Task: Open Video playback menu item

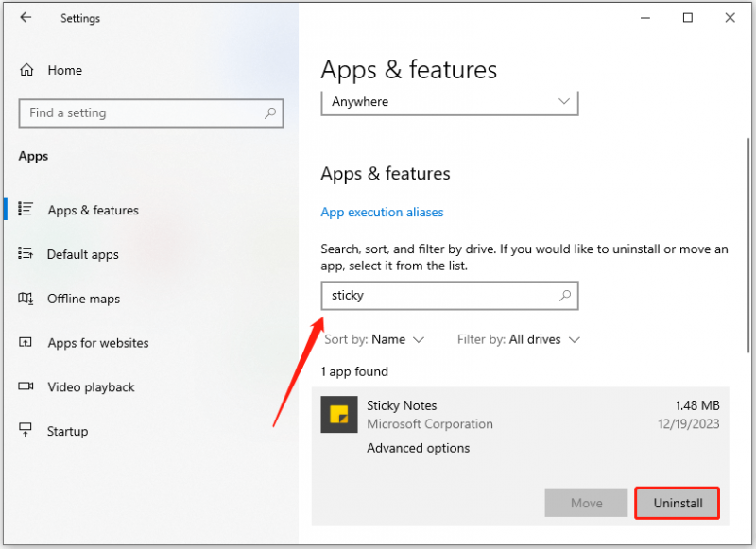Action: [91, 387]
